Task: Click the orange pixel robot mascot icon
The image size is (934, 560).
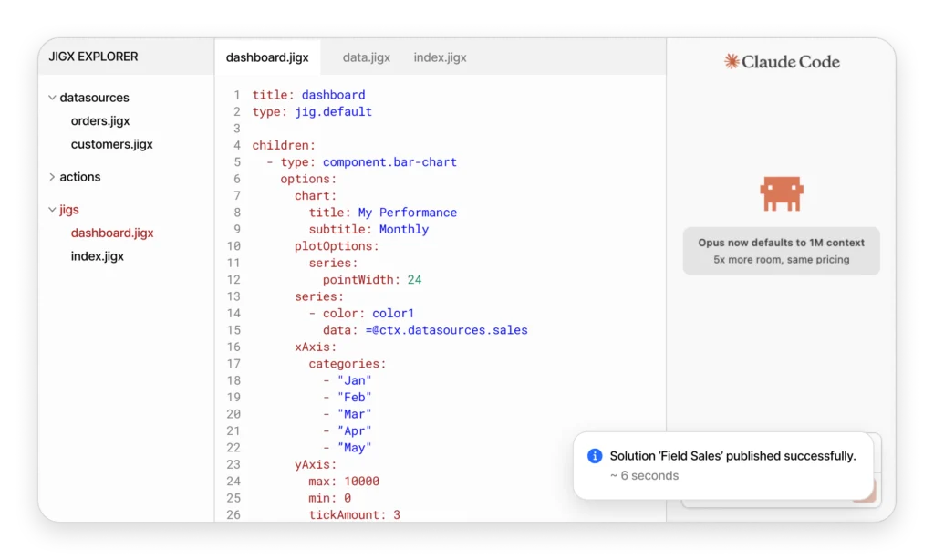Action: coord(782,192)
